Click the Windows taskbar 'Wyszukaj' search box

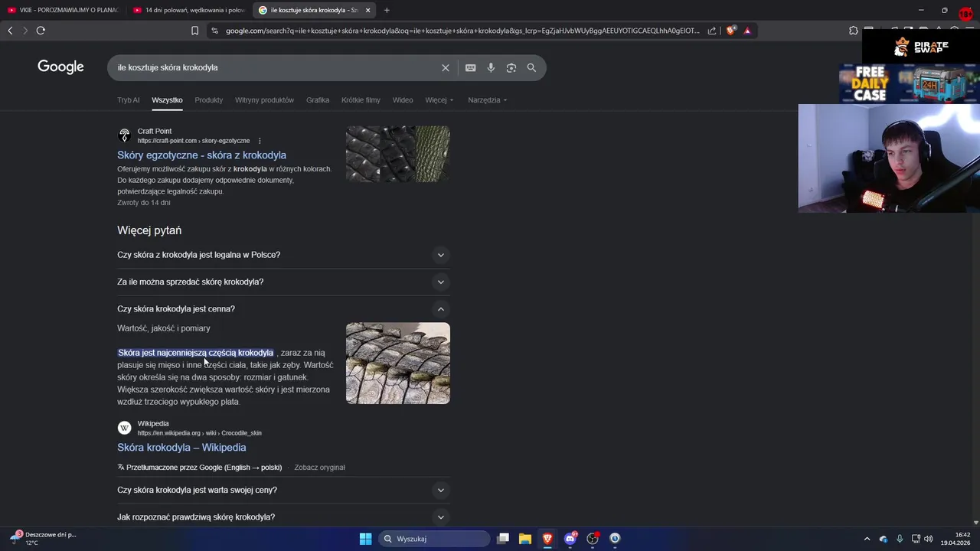coord(435,539)
